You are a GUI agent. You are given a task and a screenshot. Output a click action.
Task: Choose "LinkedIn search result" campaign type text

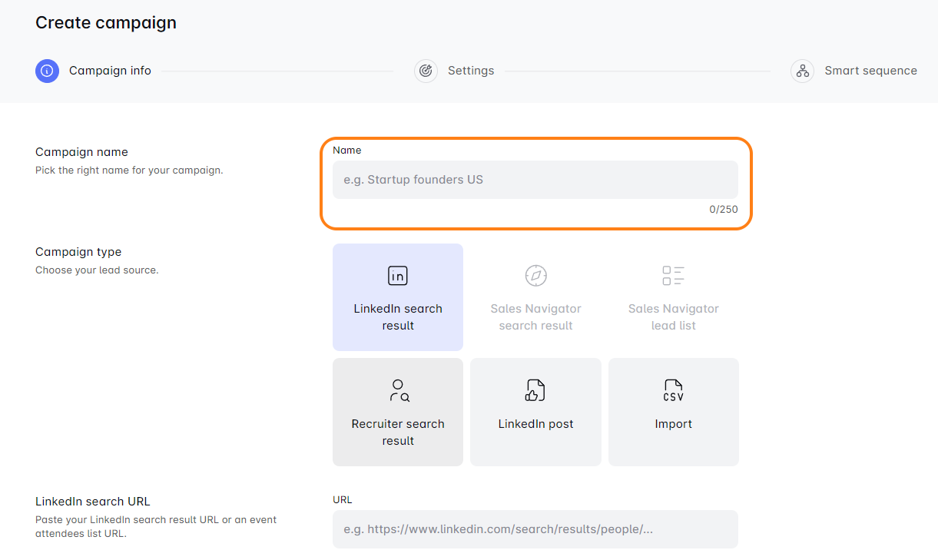[x=398, y=317]
